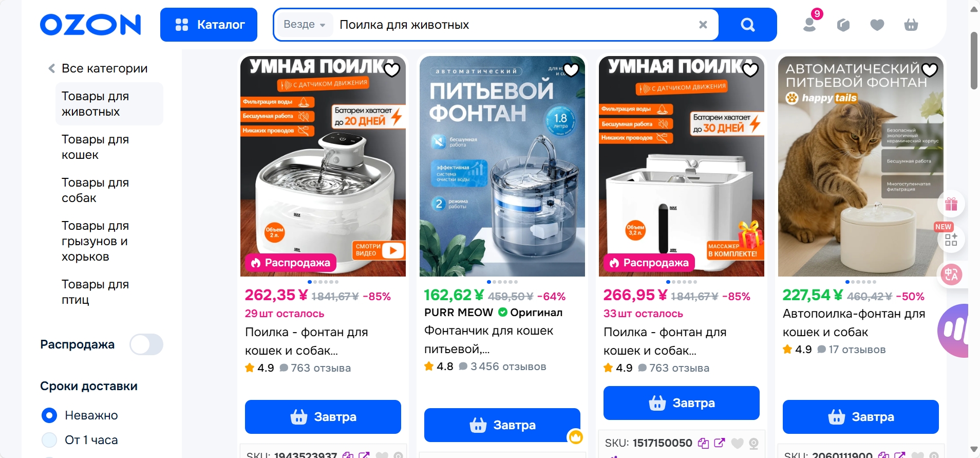Click the search magnifier button
980x458 pixels.
[x=747, y=25]
